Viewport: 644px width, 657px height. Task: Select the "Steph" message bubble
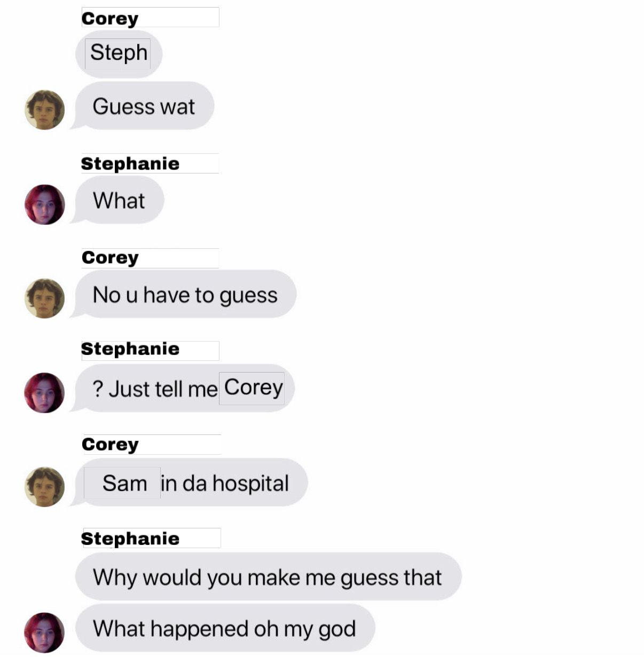click(x=119, y=54)
